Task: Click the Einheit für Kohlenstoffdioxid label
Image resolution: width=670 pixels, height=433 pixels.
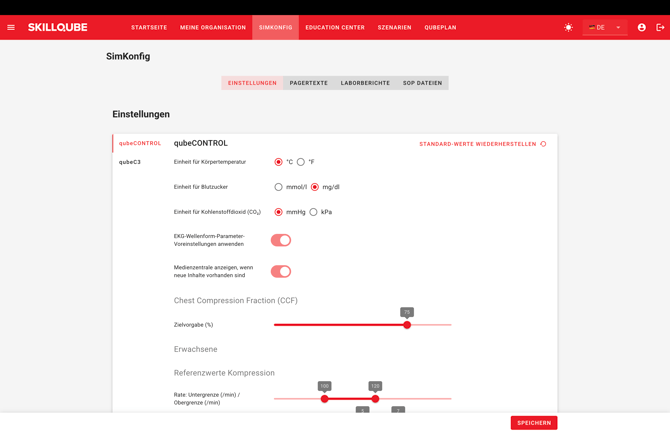Action: click(217, 212)
